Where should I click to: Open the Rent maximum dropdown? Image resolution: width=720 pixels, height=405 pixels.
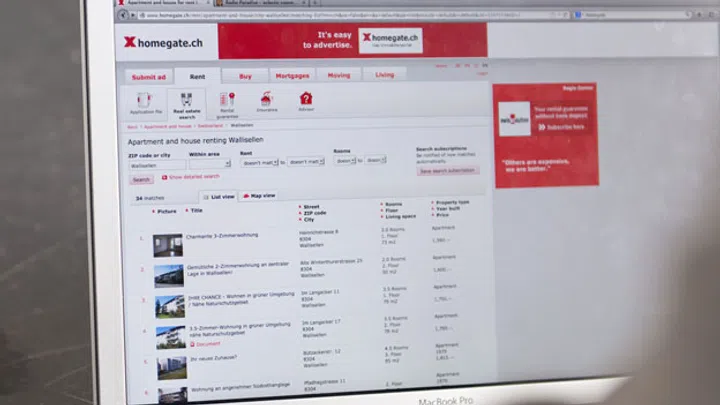pos(306,162)
